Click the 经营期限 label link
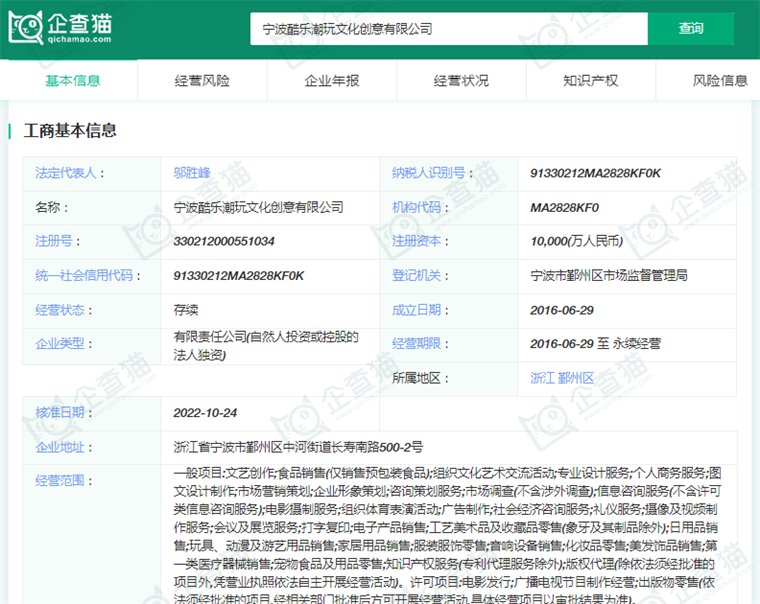The height and width of the screenshot is (604, 760). (416, 344)
